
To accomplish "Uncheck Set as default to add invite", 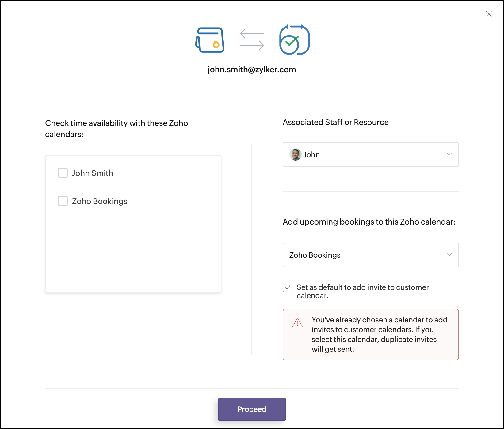I will coord(288,287).
